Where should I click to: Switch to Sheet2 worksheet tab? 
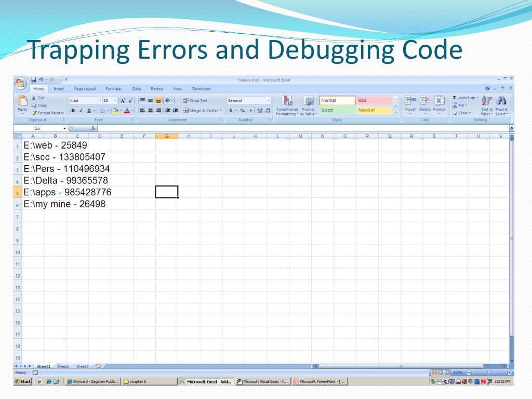pyautogui.click(x=63, y=366)
